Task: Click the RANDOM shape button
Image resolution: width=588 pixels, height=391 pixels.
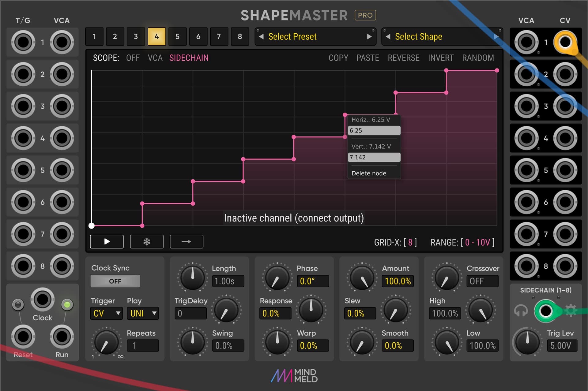Action: tap(478, 58)
